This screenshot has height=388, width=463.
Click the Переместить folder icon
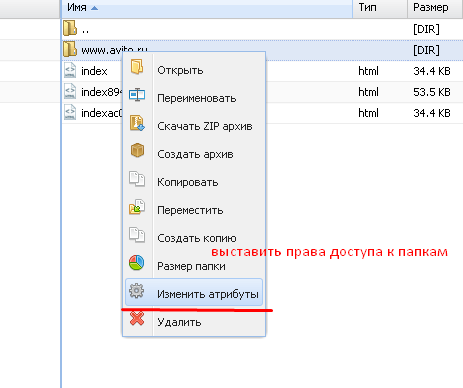tap(137, 207)
